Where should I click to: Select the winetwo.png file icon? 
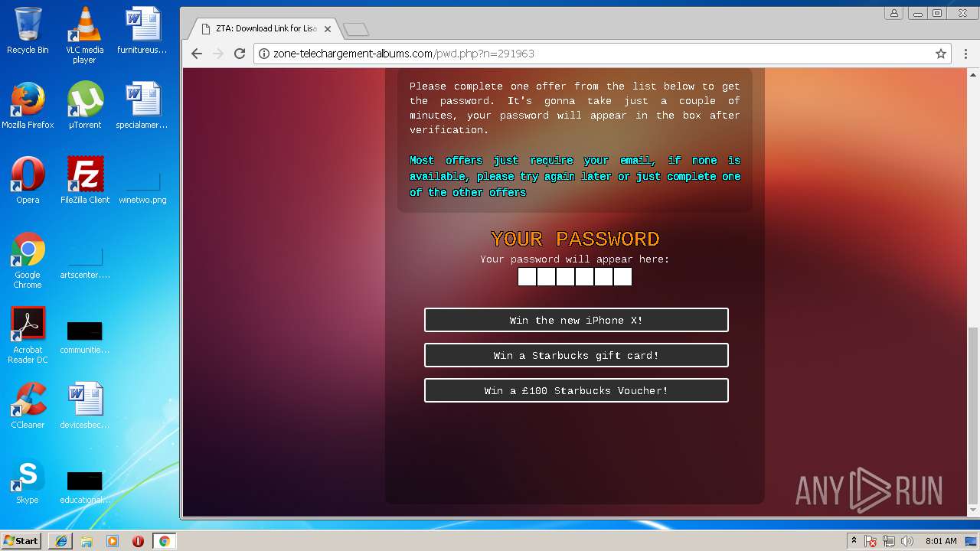coord(142,187)
